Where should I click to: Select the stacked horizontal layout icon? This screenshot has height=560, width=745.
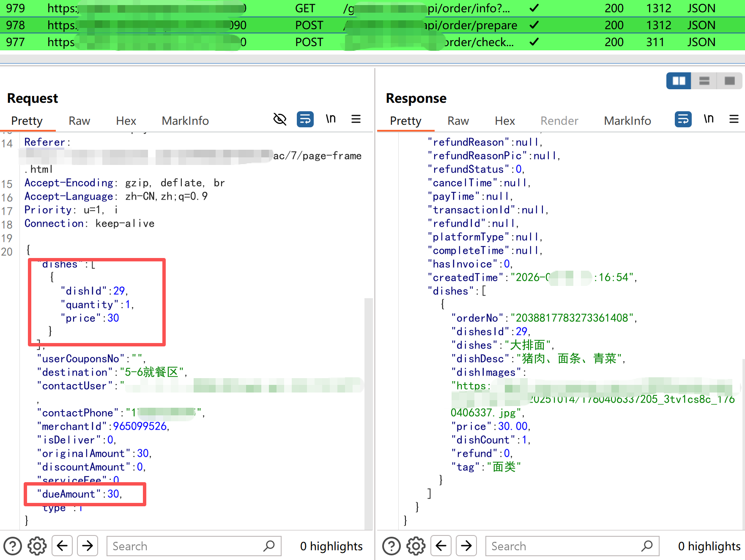coord(704,81)
